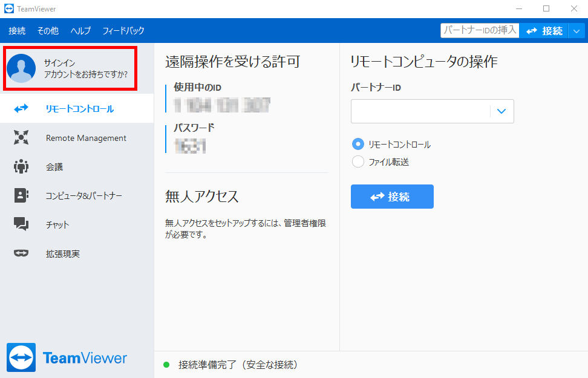The width and height of the screenshot is (588, 378).
Task: Click the 拡張現実 headset icon
Action: 21,253
